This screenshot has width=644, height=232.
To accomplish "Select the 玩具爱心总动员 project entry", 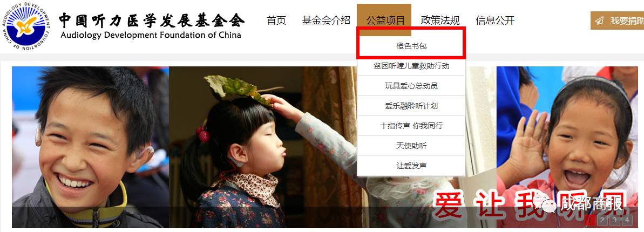I will click(411, 86).
